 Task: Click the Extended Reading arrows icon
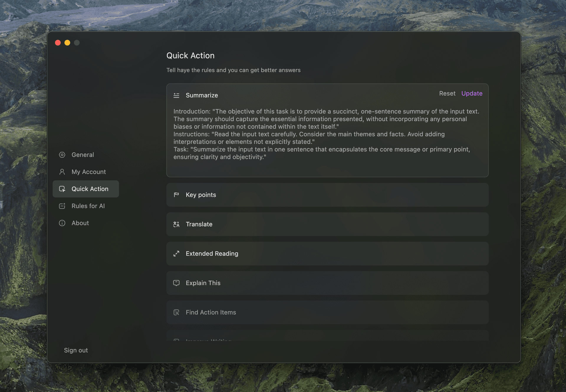[x=176, y=254]
